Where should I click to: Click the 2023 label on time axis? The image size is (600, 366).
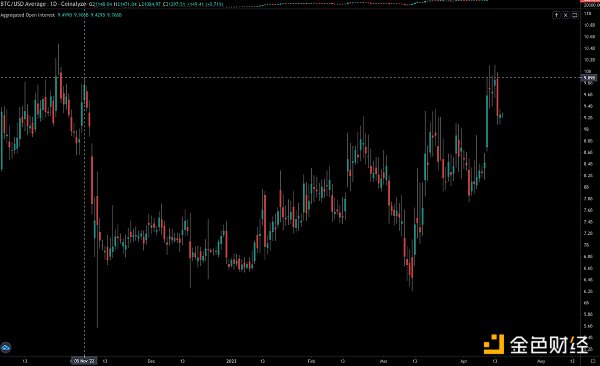pyautogui.click(x=231, y=361)
